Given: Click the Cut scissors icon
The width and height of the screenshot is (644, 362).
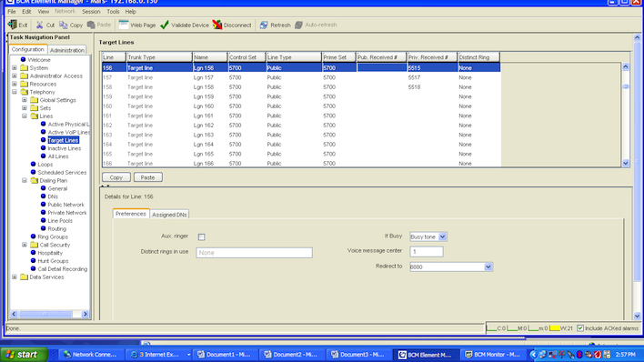Looking at the screenshot, I should click(39, 25).
